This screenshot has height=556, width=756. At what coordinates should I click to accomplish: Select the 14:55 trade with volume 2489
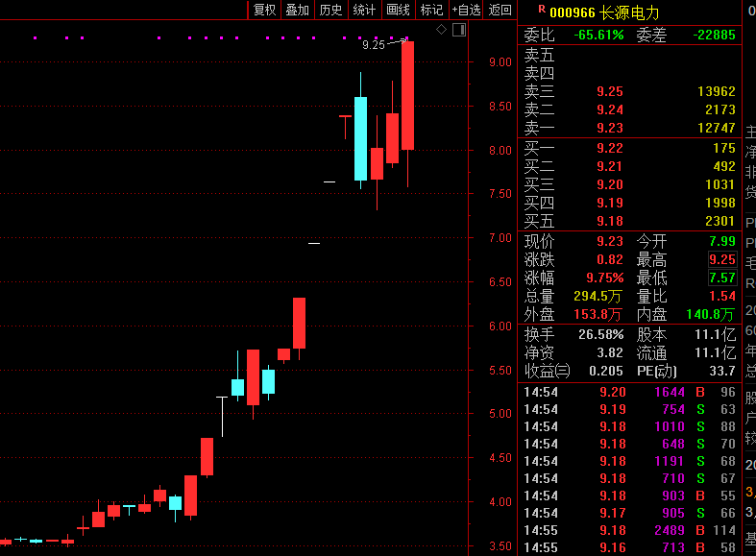(629, 530)
